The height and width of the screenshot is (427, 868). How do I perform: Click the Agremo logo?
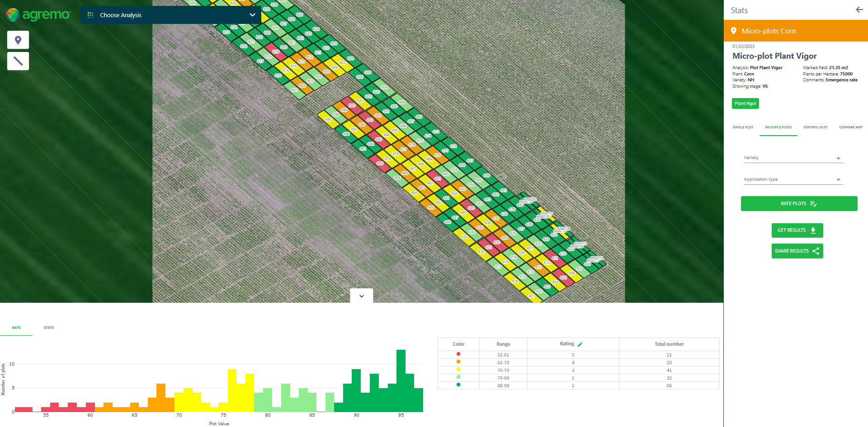pyautogui.click(x=38, y=15)
